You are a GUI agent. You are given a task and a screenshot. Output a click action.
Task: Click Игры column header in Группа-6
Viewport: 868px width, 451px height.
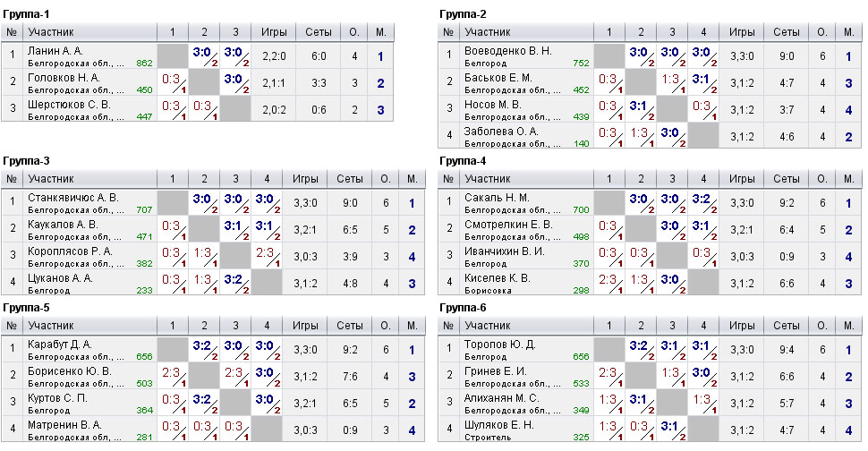(x=742, y=326)
